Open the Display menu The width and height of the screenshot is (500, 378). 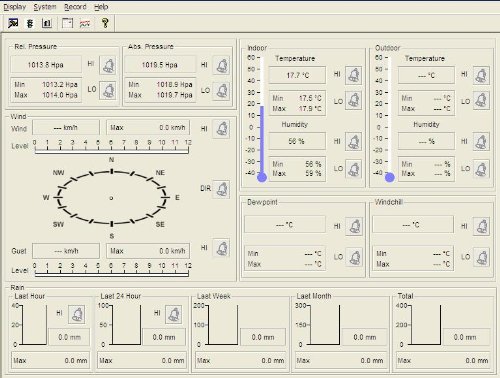(x=15, y=7)
